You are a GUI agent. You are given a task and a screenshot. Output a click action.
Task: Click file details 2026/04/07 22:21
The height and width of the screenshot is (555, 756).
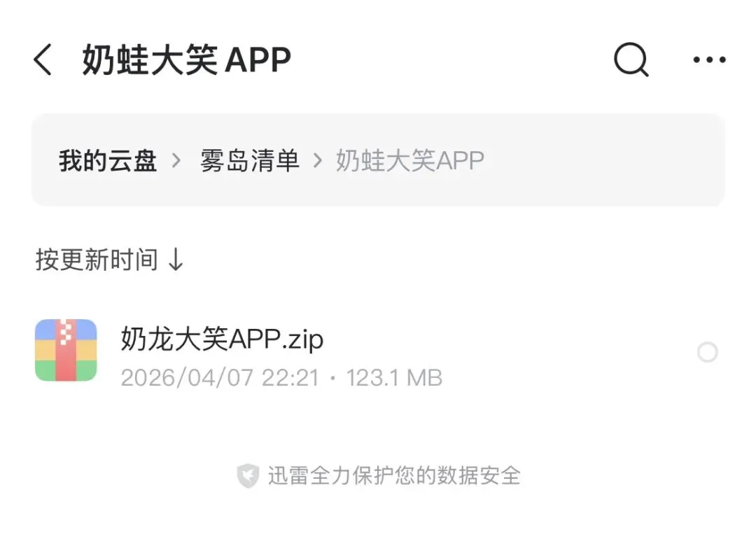(x=220, y=377)
